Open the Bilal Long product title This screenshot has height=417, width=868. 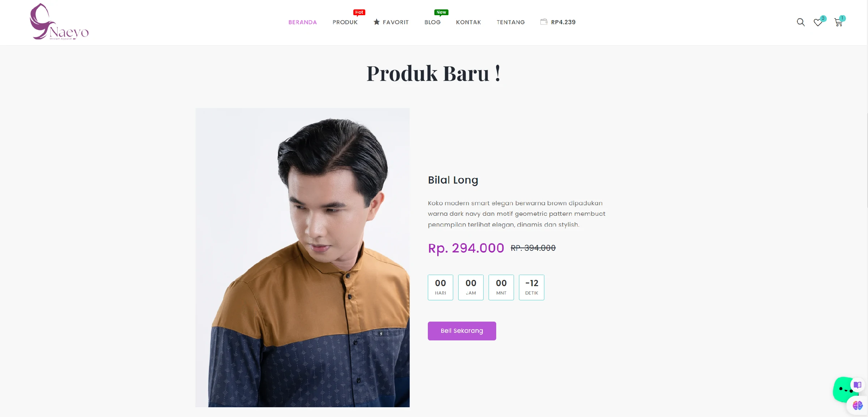(453, 180)
